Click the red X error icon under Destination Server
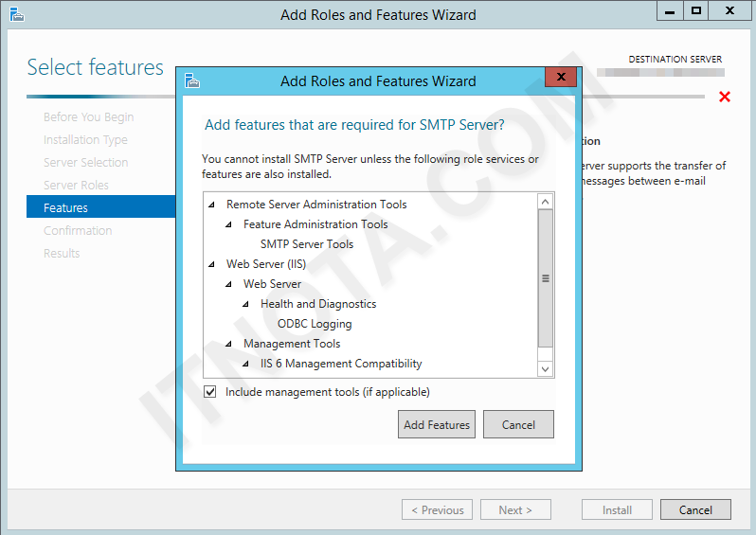The width and height of the screenshot is (756, 535). (x=724, y=97)
